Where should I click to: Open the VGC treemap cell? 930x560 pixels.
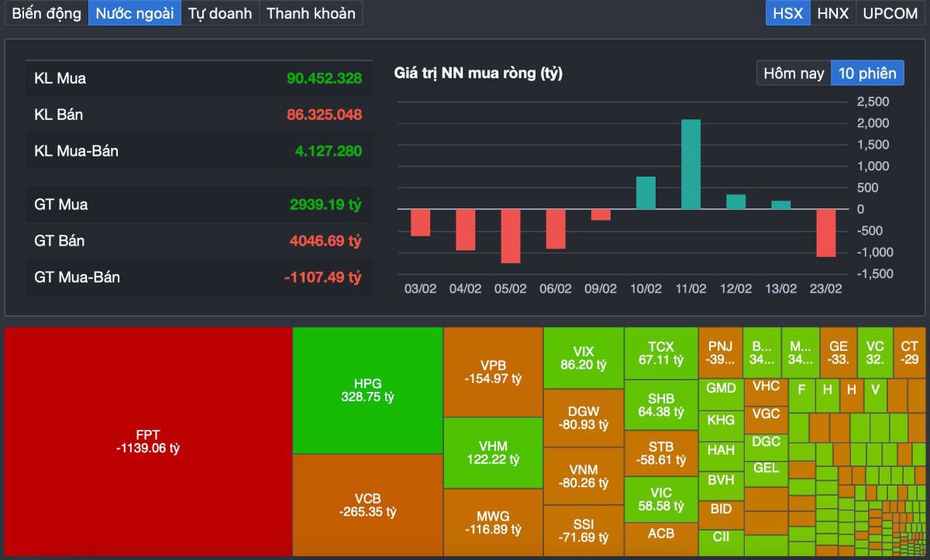[x=766, y=419]
